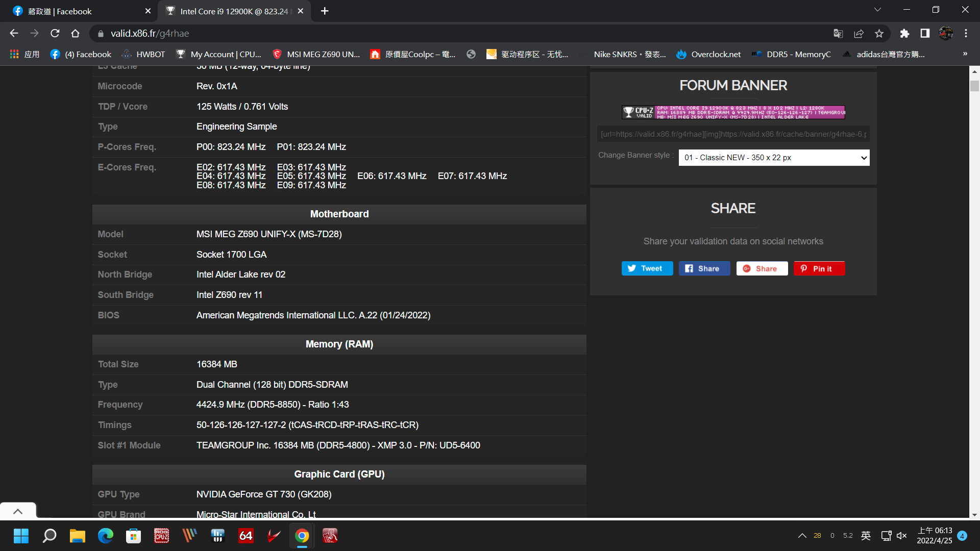This screenshot has width=980, height=551.
Task: Select the MSI MEG Z690 UNIFY-X model text
Action: 269,234
